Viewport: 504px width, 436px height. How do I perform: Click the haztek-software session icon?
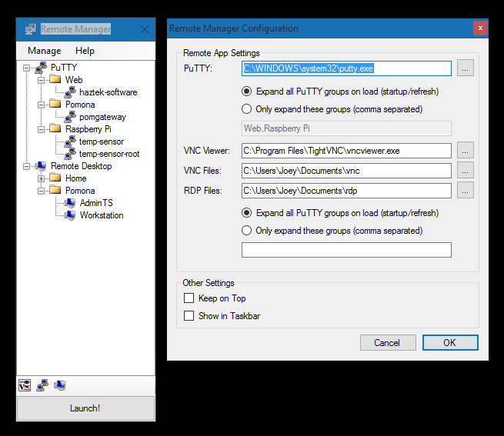pos(70,92)
